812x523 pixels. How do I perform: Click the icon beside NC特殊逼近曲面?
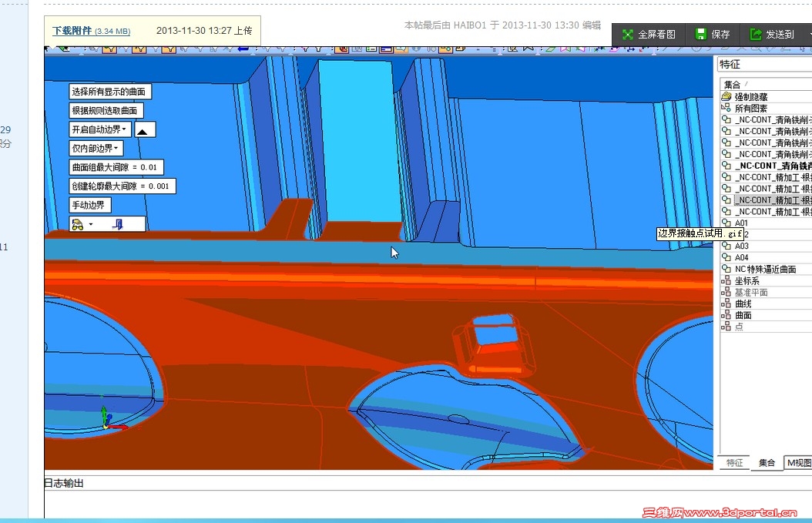[726, 270]
